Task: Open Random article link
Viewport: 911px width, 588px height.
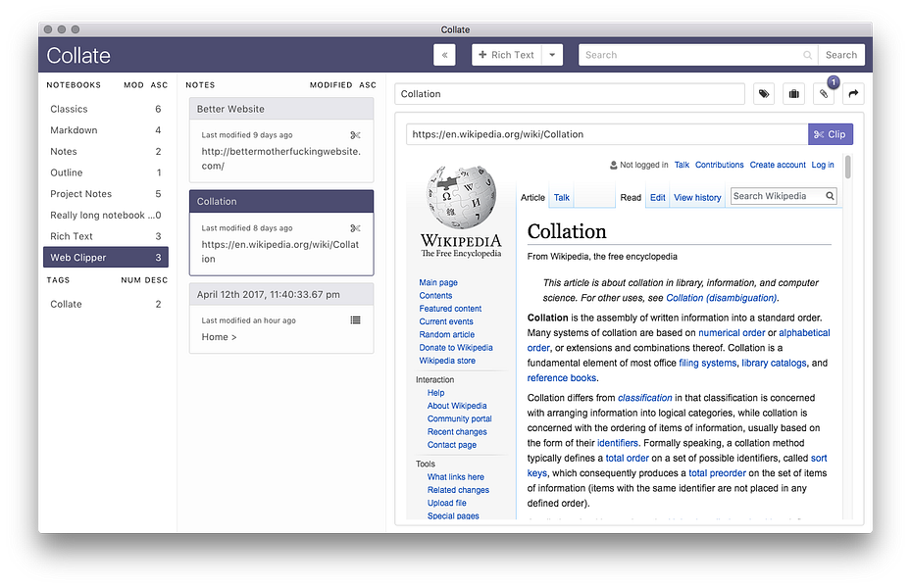Action: coord(447,334)
